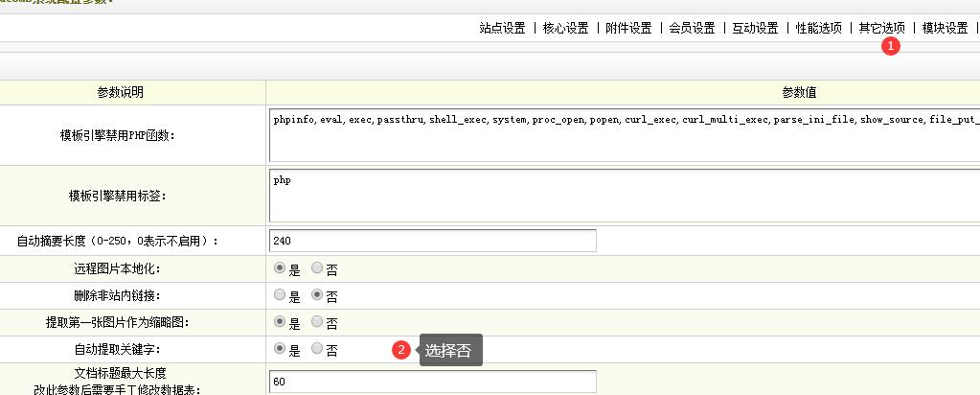Set 删除非站内链接 to 是
The image size is (980, 395).
point(280,295)
